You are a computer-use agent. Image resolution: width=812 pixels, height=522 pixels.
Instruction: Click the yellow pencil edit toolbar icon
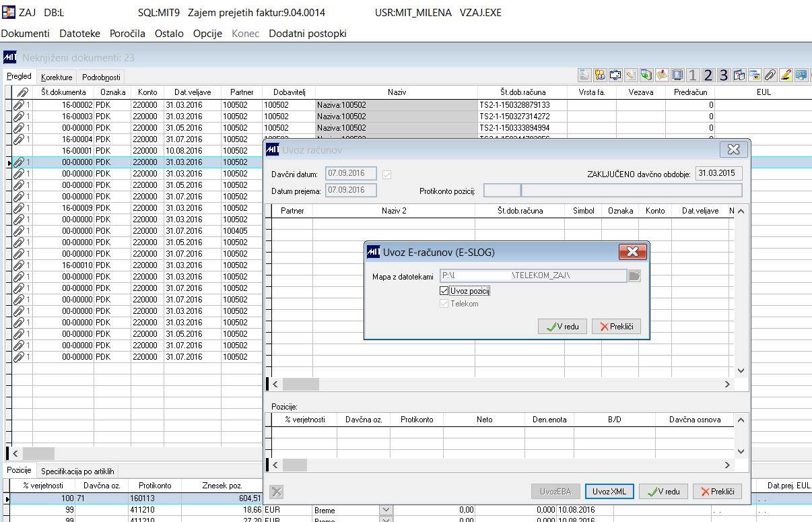pyautogui.click(x=785, y=75)
